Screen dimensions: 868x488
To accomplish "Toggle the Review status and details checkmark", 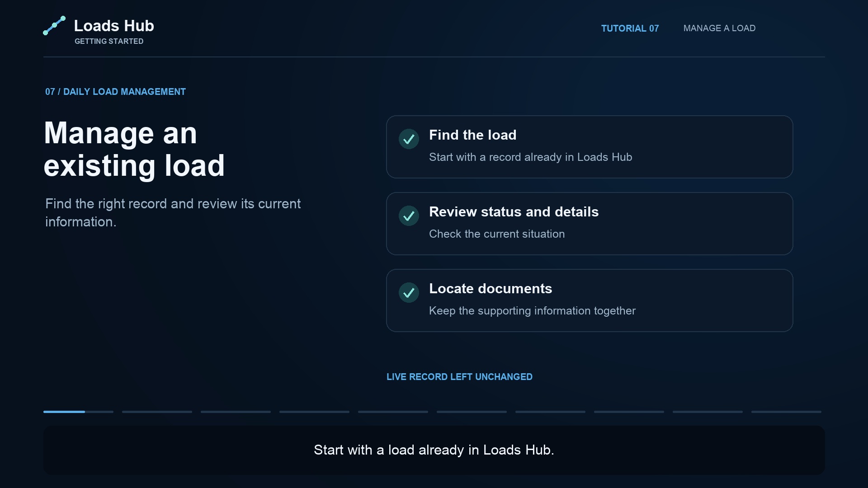I will (x=409, y=216).
